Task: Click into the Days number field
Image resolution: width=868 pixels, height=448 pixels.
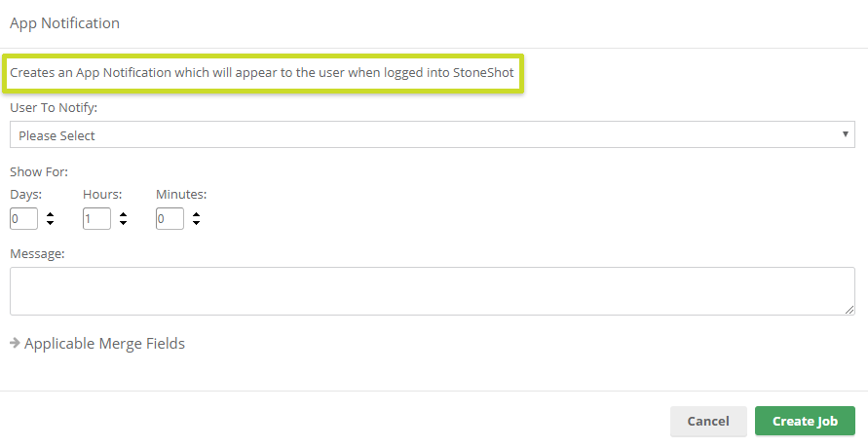Action: point(23,218)
